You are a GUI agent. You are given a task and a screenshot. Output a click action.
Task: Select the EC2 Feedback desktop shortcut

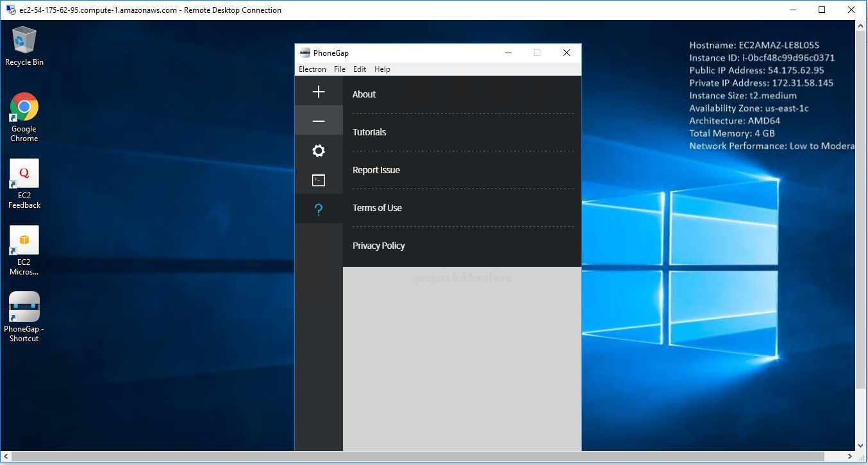click(x=24, y=174)
